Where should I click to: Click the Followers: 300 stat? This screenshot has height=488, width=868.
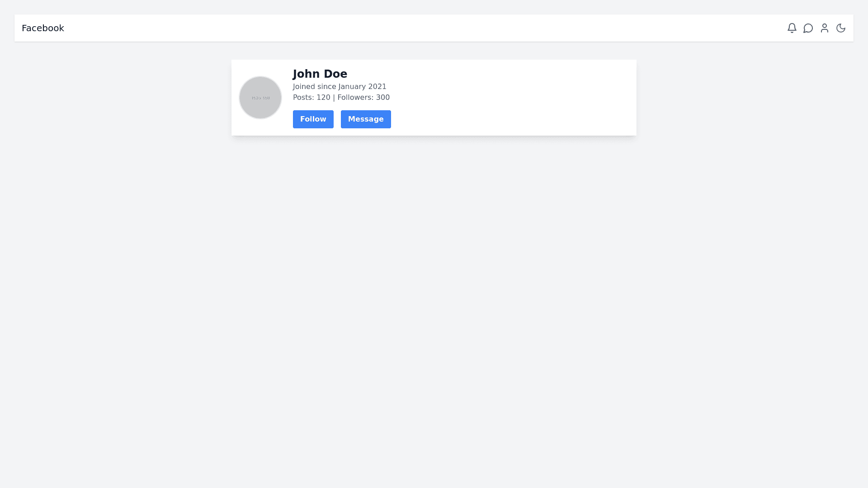pos(363,98)
